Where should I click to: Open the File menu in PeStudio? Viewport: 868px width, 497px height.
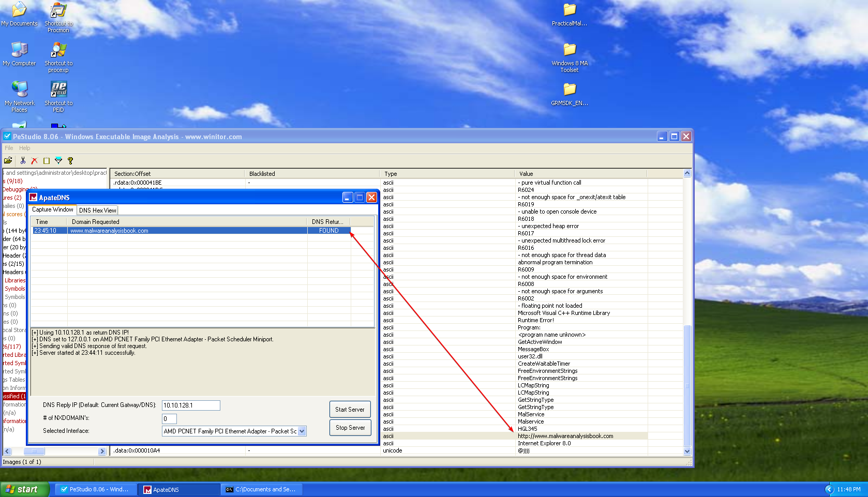(9, 148)
